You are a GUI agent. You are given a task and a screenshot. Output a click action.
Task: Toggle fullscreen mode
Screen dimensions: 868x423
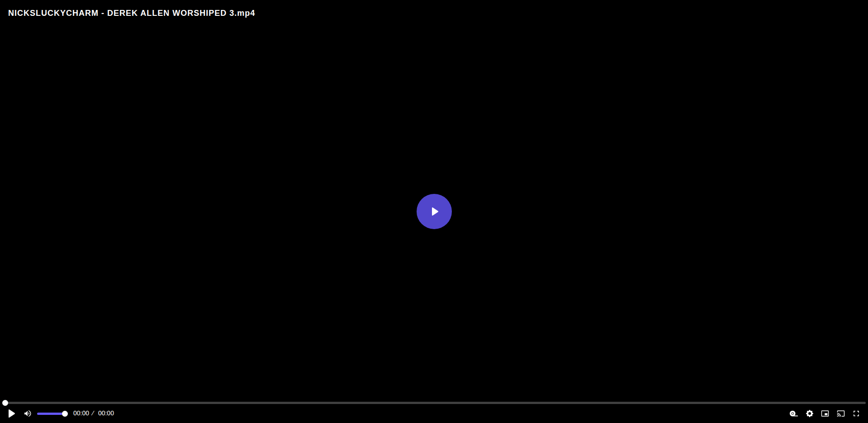856,414
